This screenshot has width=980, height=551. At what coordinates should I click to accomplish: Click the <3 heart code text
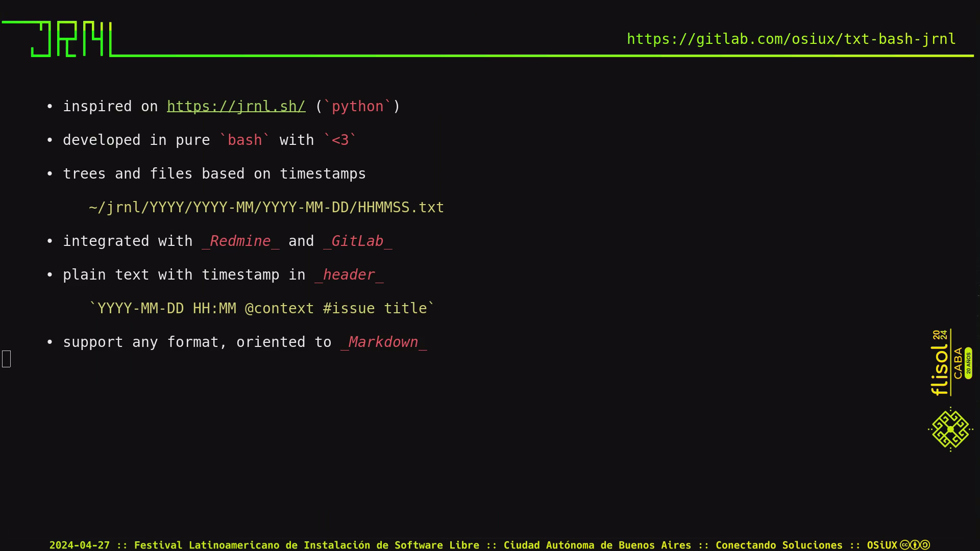(x=340, y=140)
